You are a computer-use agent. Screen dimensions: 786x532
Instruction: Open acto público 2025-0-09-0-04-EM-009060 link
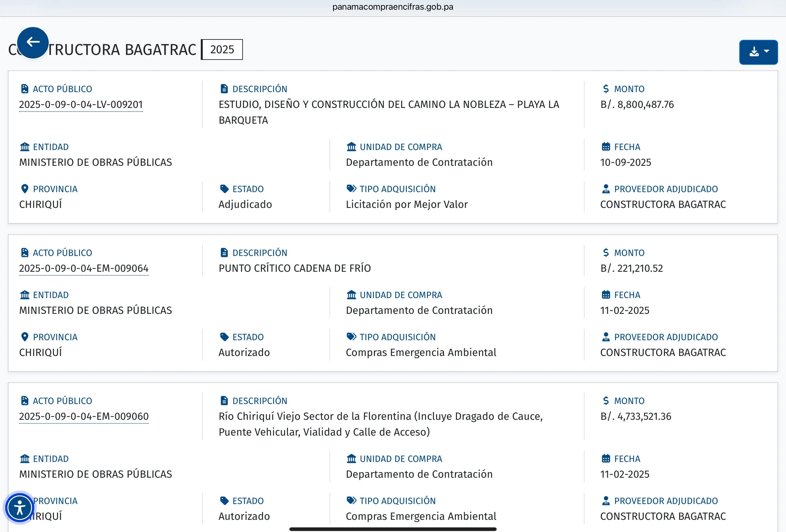coord(84,417)
